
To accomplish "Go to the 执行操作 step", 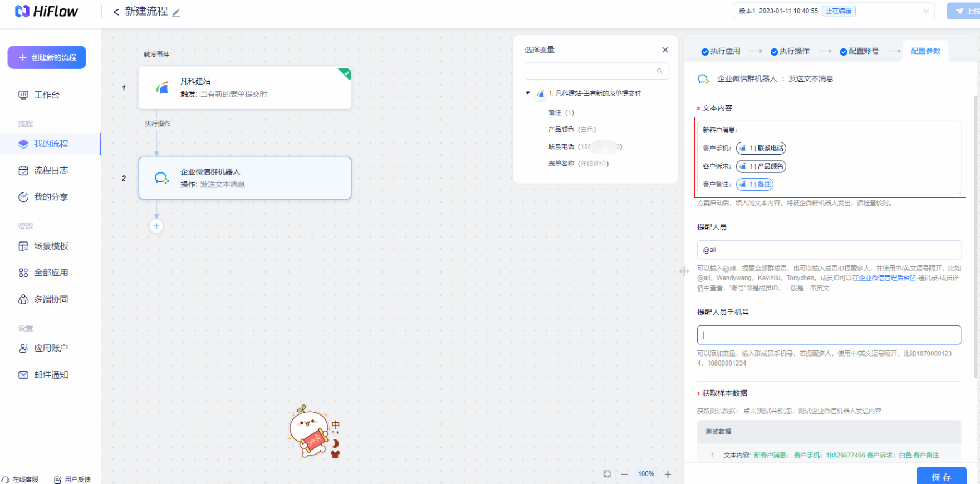I will click(790, 51).
